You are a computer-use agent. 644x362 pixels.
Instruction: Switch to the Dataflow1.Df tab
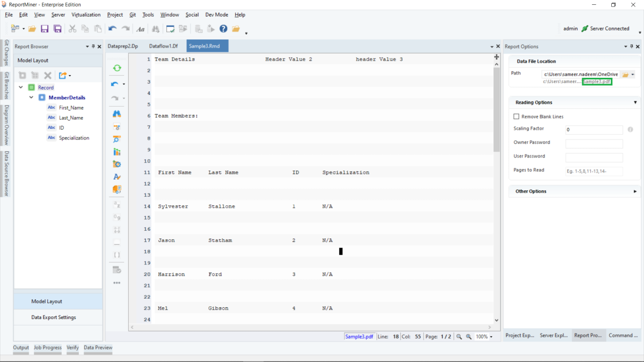(x=163, y=46)
